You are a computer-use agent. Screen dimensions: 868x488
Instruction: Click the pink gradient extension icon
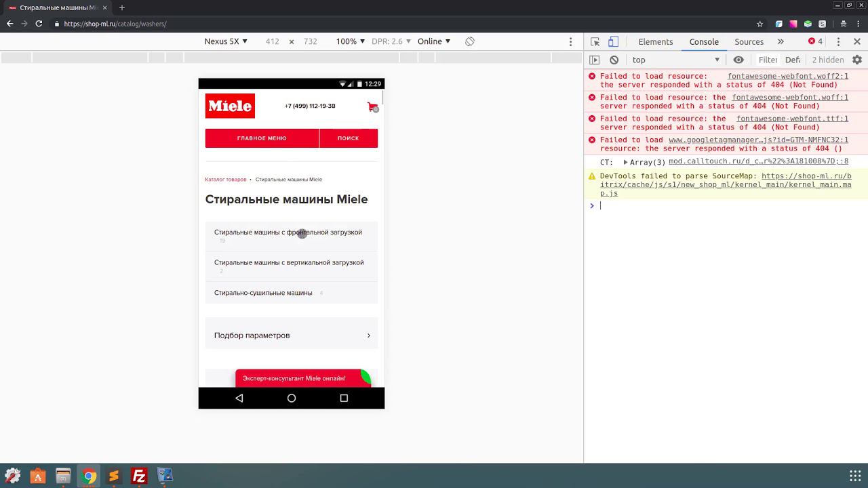click(793, 24)
